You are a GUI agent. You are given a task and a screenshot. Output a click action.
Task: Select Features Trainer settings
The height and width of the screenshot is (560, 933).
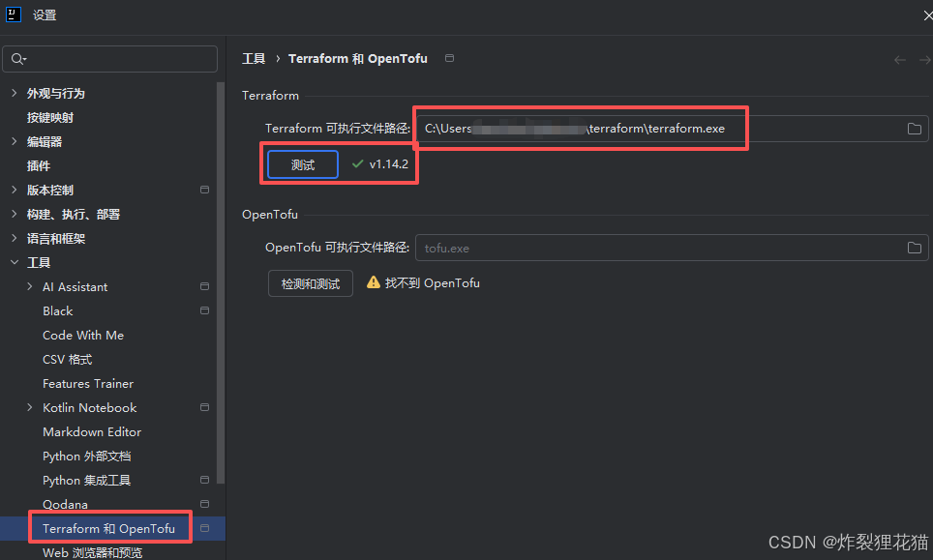[88, 383]
